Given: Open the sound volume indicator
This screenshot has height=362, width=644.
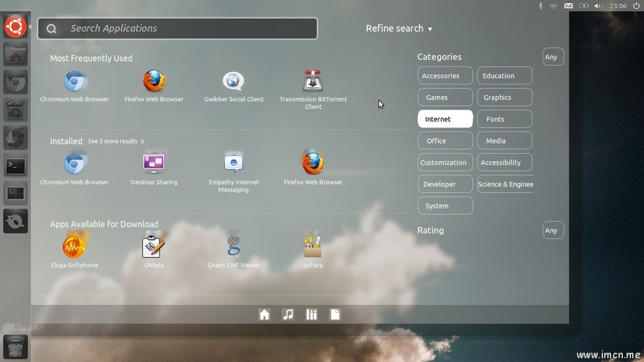Looking at the screenshot, I should coord(597,6).
